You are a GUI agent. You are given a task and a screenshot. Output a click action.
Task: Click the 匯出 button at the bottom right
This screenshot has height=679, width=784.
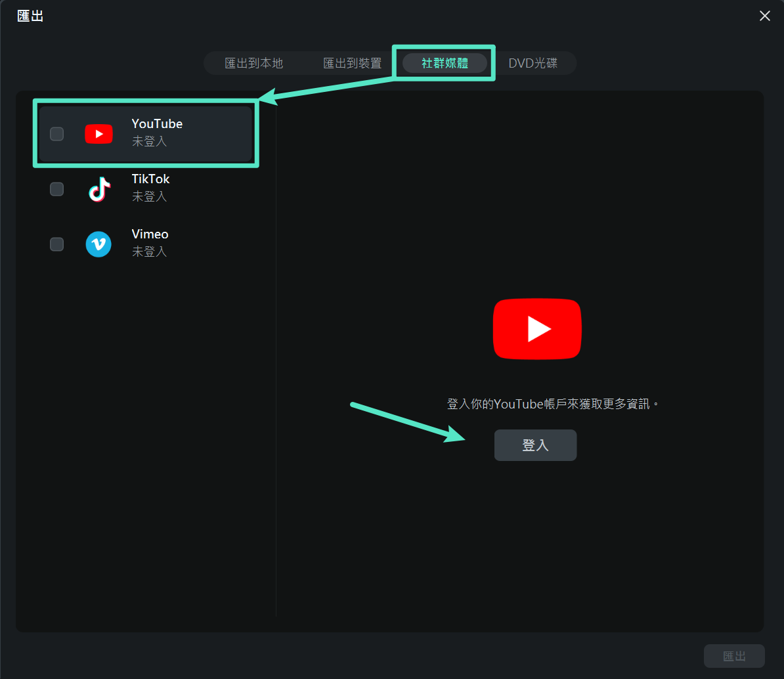point(734,656)
